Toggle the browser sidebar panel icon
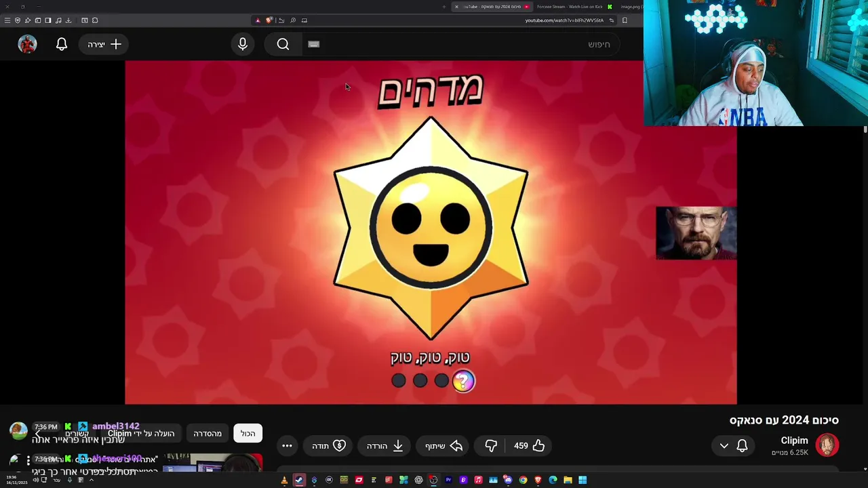The image size is (868, 488). [47, 20]
